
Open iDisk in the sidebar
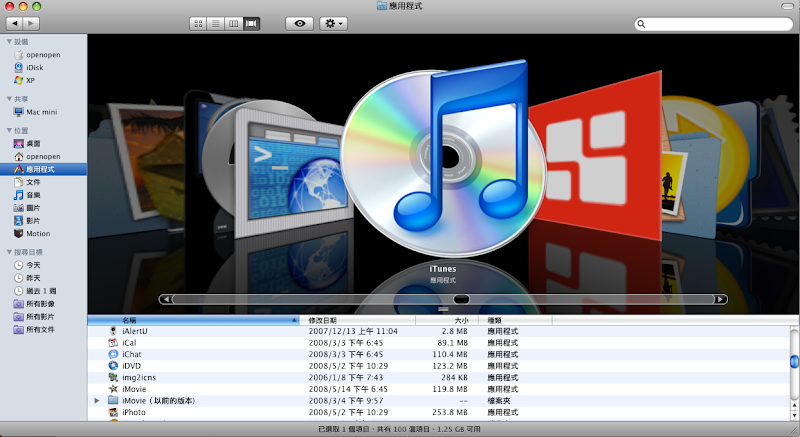pyautogui.click(x=34, y=67)
